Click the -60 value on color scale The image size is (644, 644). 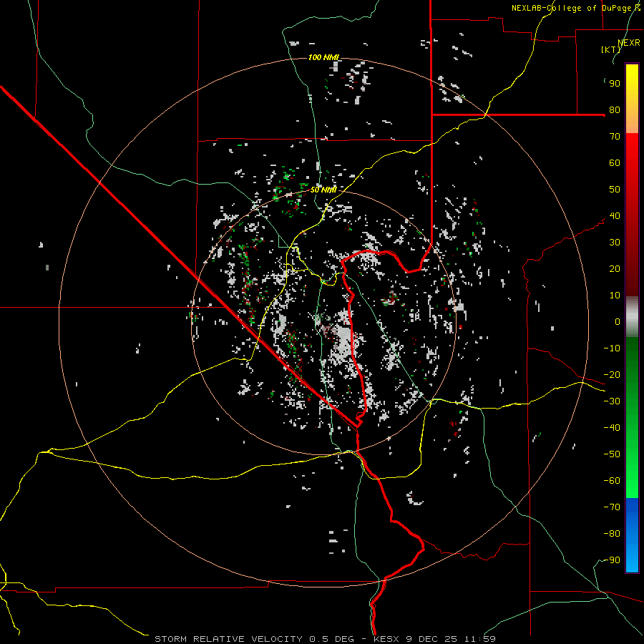(612, 481)
